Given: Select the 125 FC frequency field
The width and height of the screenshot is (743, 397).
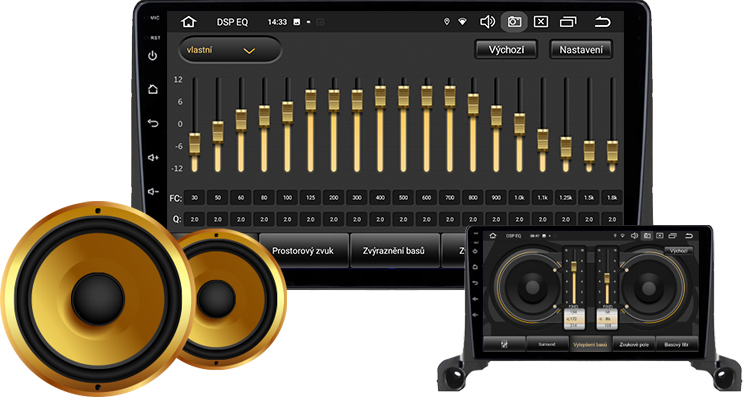Looking at the screenshot, I should tap(310, 198).
